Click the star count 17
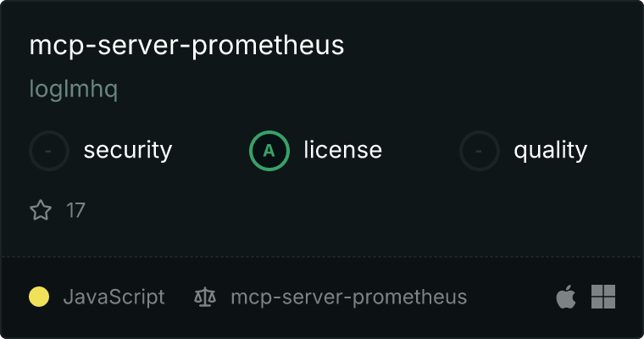Screen dimensions: 644x339 click(x=75, y=210)
